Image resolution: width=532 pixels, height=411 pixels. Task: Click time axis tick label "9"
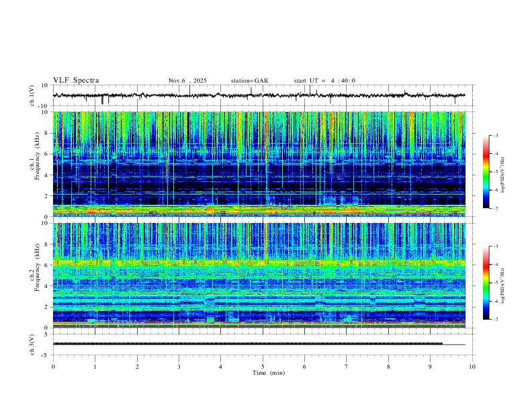[430, 367]
